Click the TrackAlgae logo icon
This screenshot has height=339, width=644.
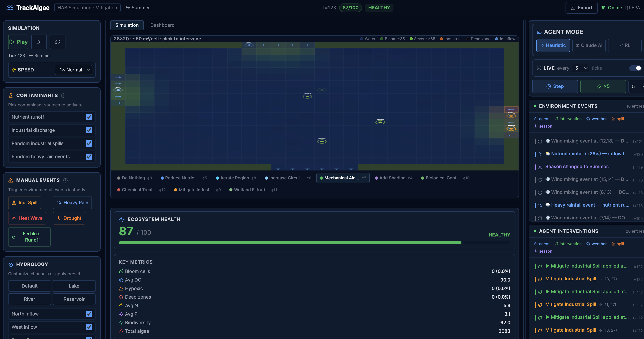10,8
